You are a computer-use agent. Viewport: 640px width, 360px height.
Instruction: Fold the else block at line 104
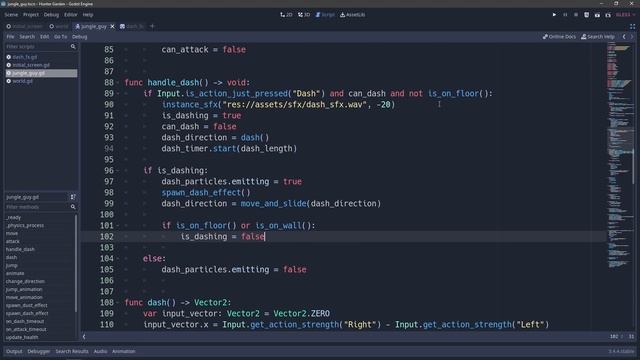118,259
